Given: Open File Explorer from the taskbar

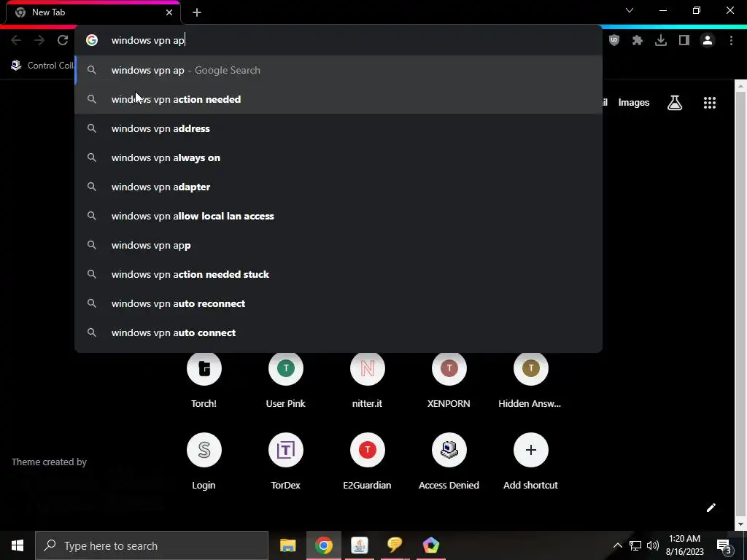Looking at the screenshot, I should click(x=287, y=545).
